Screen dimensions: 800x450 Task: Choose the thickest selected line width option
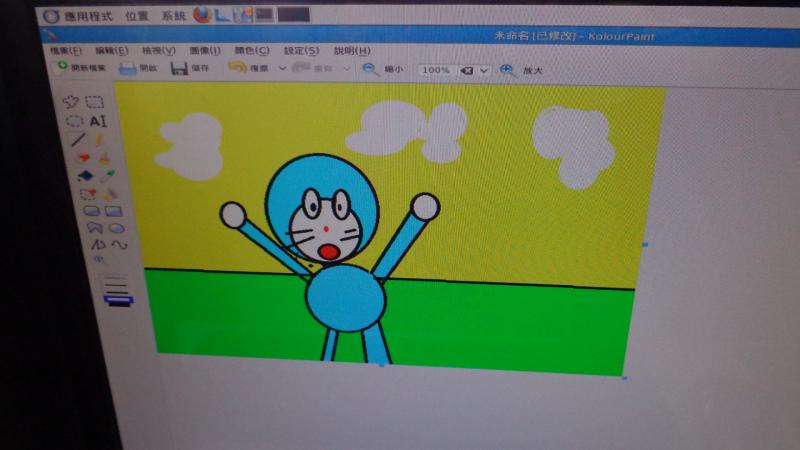click(119, 300)
